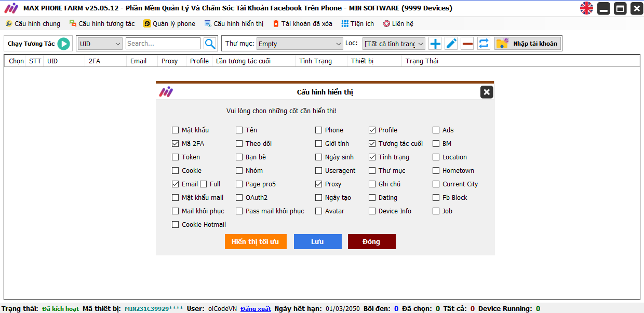The width and height of the screenshot is (644, 313).
Task: Enable the Mật khẩu checkbox
Action: pyautogui.click(x=175, y=130)
